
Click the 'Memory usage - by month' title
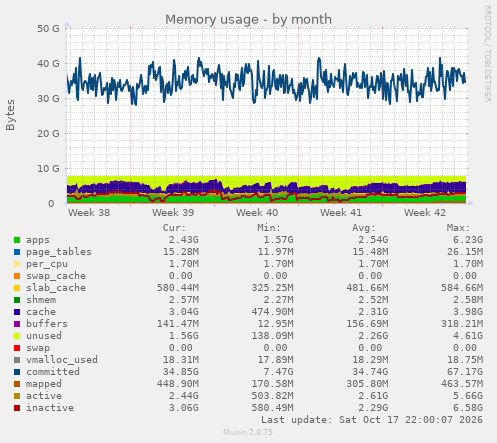248,19
